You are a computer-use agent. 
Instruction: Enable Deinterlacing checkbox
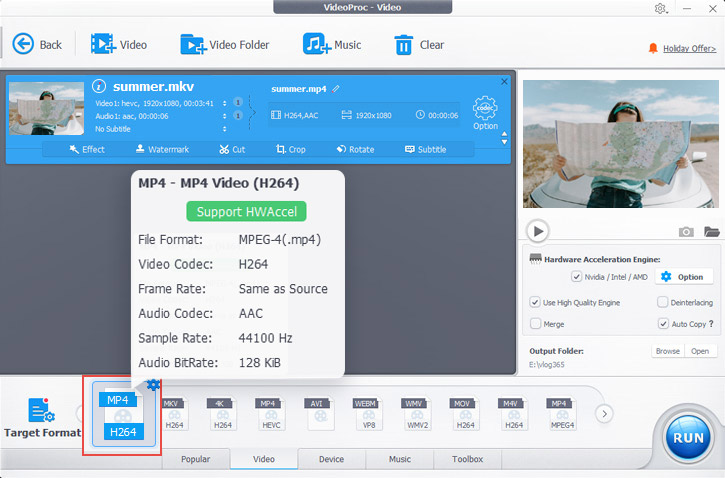(662, 302)
